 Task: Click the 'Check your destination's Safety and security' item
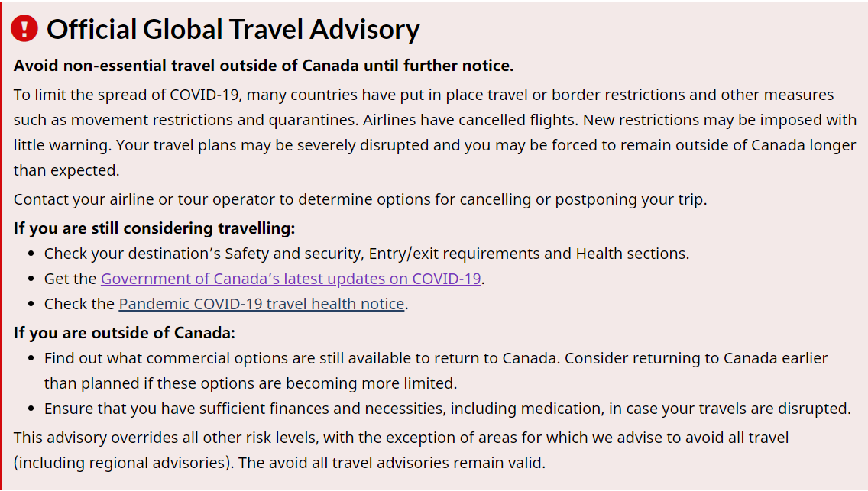coord(367,254)
